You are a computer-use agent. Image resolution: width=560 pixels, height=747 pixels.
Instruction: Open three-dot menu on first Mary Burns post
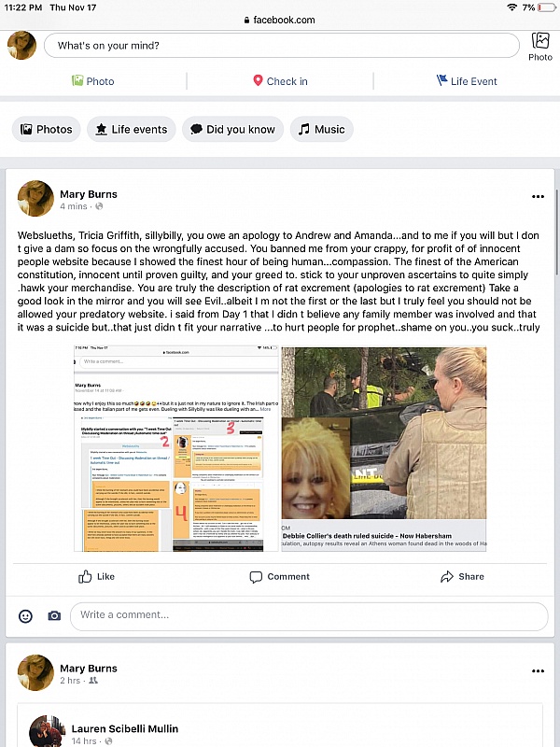coord(538,196)
